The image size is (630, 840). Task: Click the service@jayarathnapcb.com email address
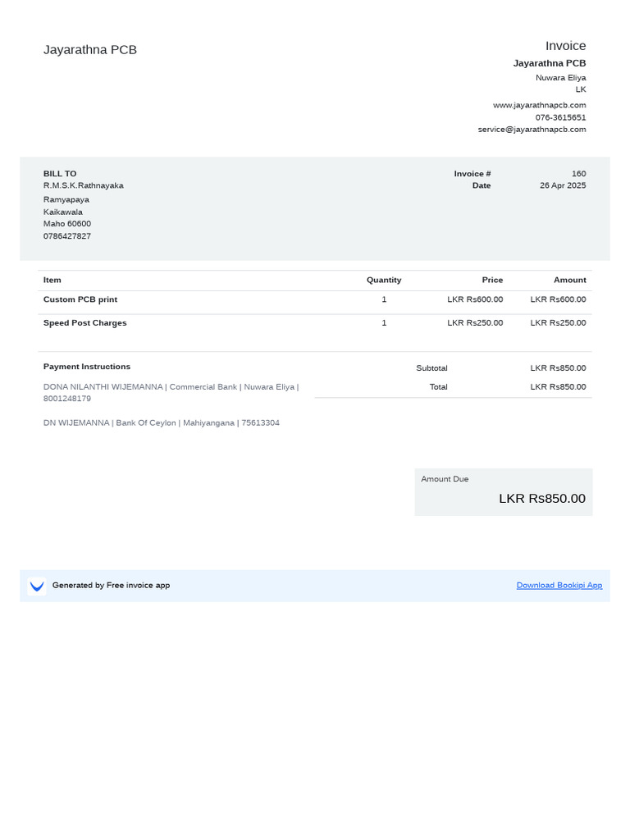tap(532, 130)
